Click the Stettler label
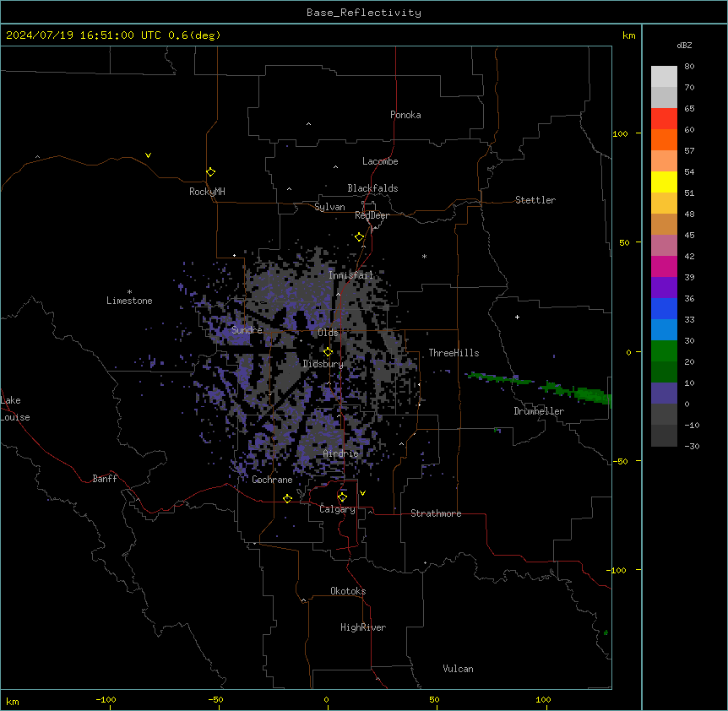The height and width of the screenshot is (711, 728). tap(535, 200)
